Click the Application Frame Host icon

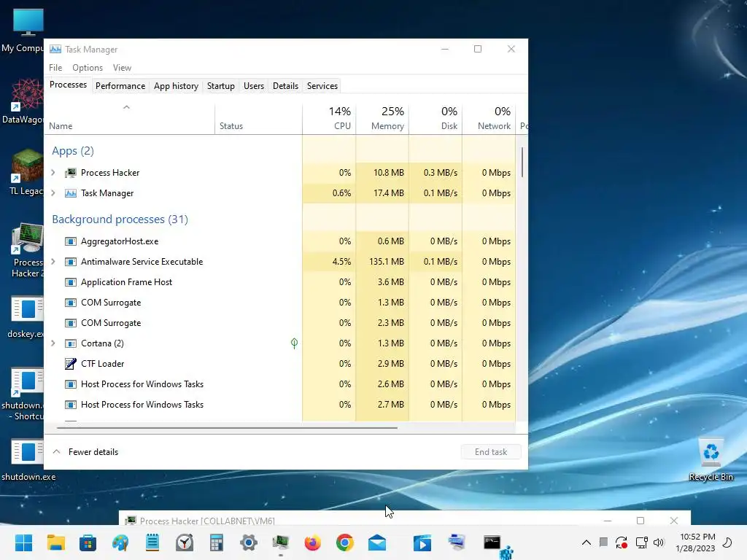(x=71, y=282)
